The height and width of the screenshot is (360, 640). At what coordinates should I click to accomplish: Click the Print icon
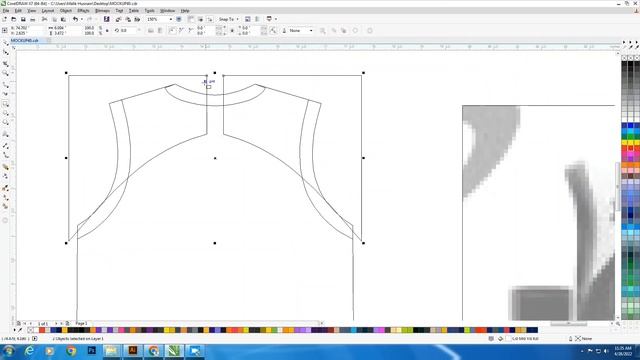33,19
